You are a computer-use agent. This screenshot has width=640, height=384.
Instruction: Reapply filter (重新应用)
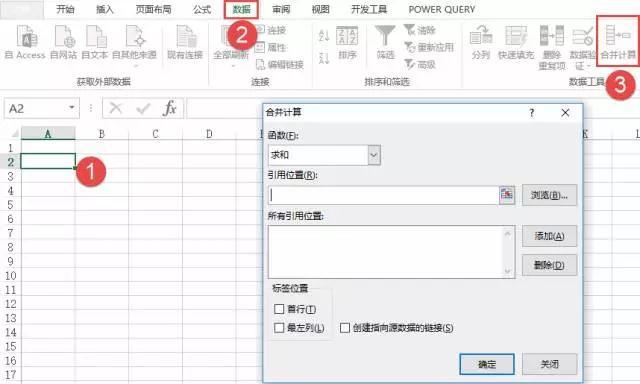tap(429, 47)
